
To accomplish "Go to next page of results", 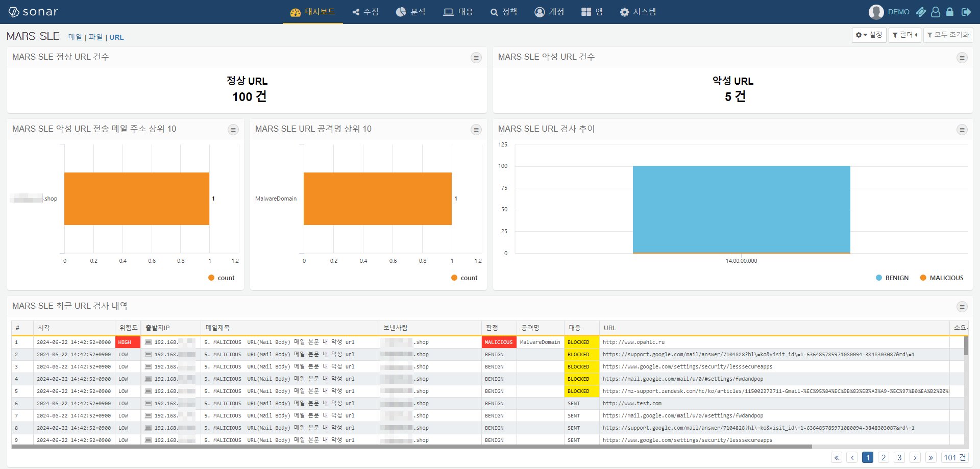I will coord(915,457).
